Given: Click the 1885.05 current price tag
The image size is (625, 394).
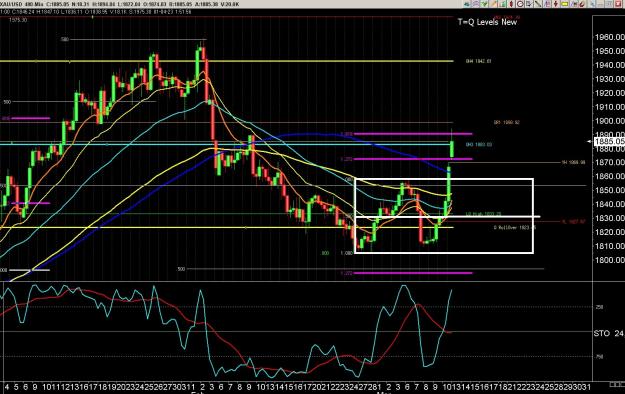Looking at the screenshot, I should click(x=609, y=141).
